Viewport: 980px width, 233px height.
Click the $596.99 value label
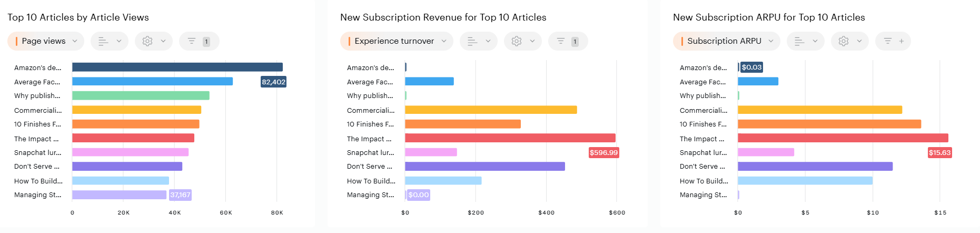(x=603, y=152)
